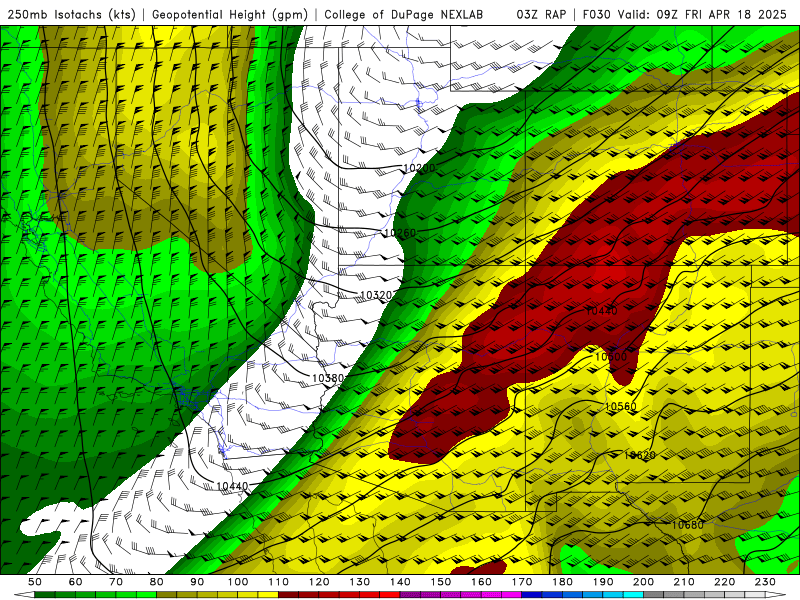Click the 'F030' forecast hour text

coord(596,15)
